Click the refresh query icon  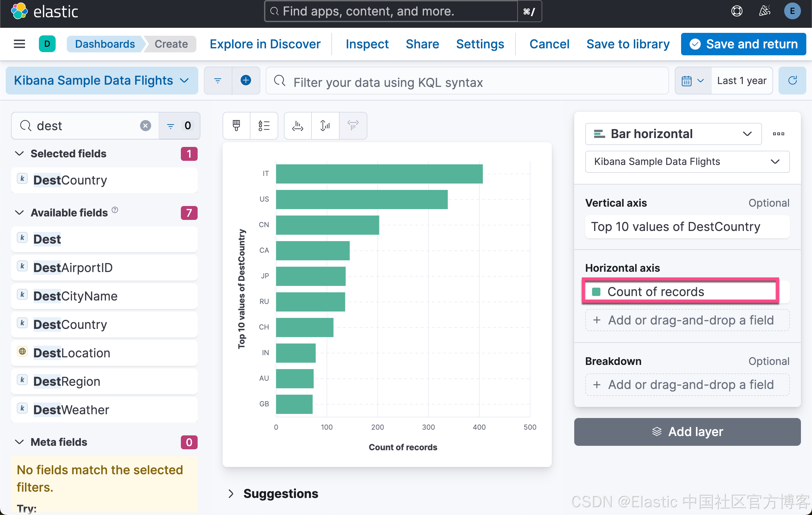[792, 81]
